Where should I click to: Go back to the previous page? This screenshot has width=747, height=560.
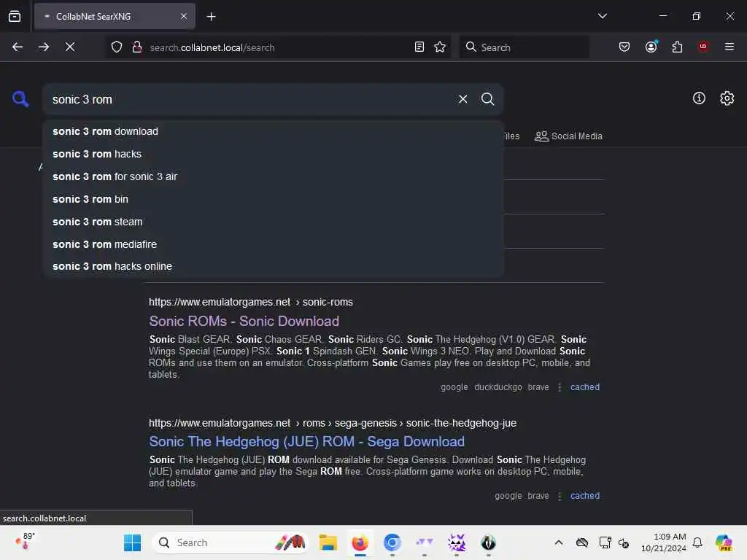coord(18,47)
